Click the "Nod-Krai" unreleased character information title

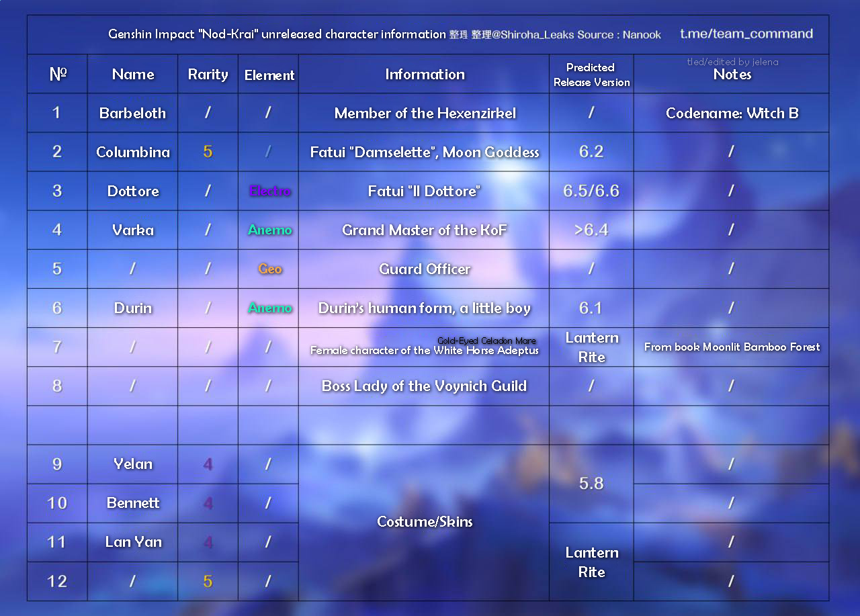(277, 34)
